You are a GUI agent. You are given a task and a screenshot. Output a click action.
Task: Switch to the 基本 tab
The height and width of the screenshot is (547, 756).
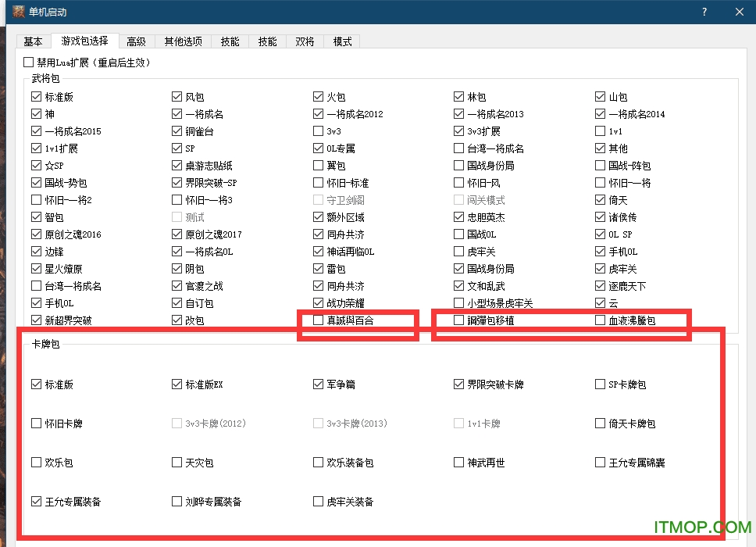[x=34, y=41]
